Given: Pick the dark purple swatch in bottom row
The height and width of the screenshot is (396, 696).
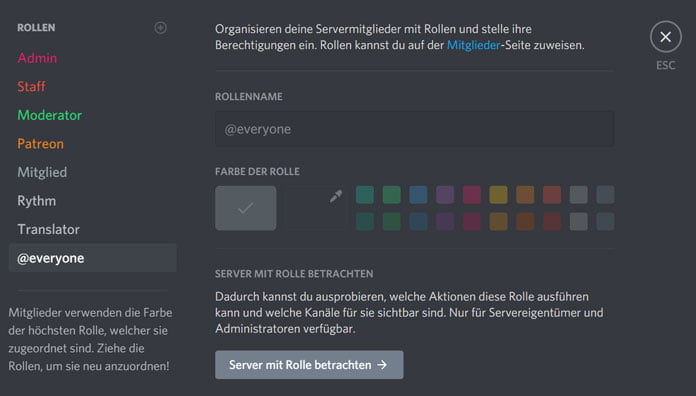Looking at the screenshot, I should click(445, 222).
